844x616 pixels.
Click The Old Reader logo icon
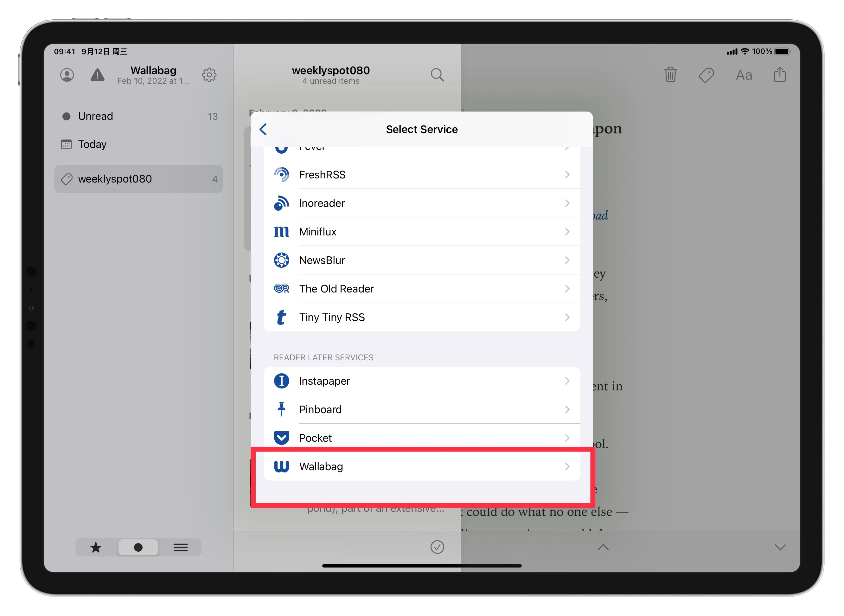point(281,289)
